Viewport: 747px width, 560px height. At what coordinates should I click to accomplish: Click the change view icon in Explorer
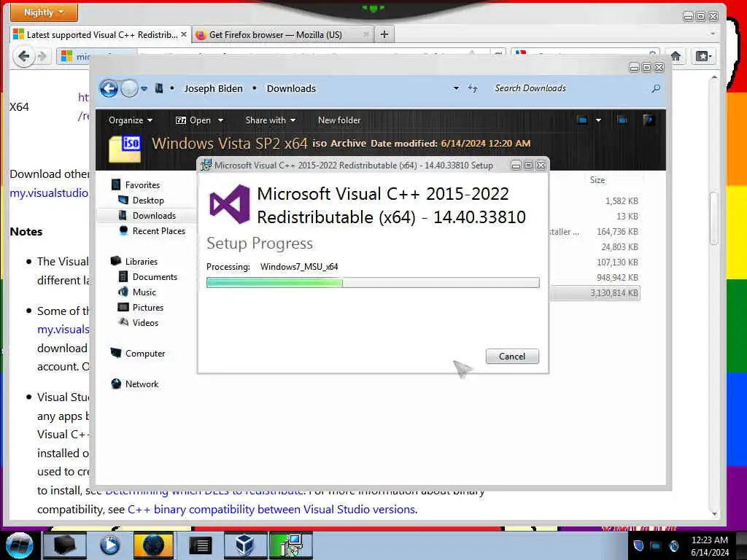[x=582, y=120]
